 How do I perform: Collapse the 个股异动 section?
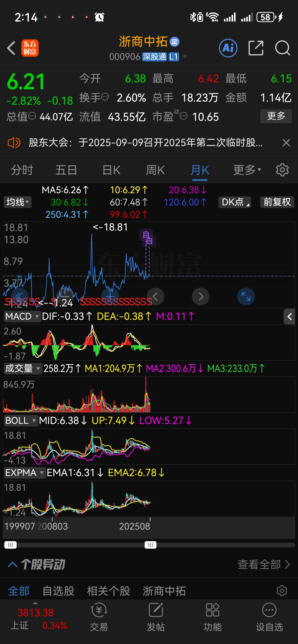13,564
